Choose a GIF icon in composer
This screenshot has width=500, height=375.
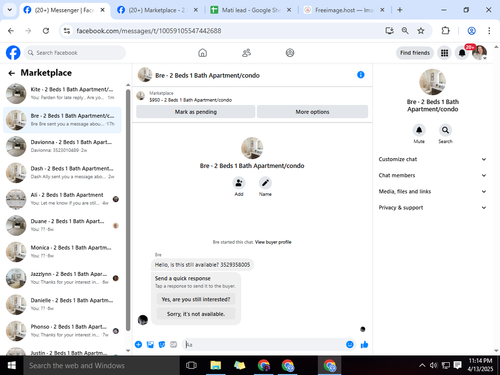[x=173, y=344]
